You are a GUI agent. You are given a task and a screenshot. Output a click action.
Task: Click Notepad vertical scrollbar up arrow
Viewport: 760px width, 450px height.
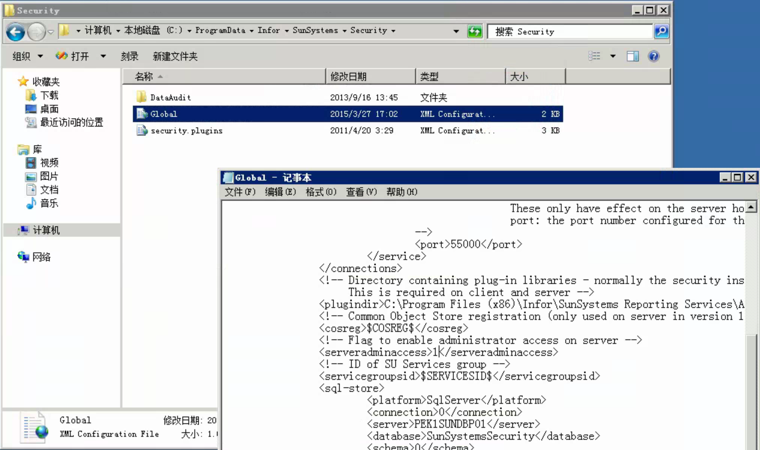click(751, 208)
